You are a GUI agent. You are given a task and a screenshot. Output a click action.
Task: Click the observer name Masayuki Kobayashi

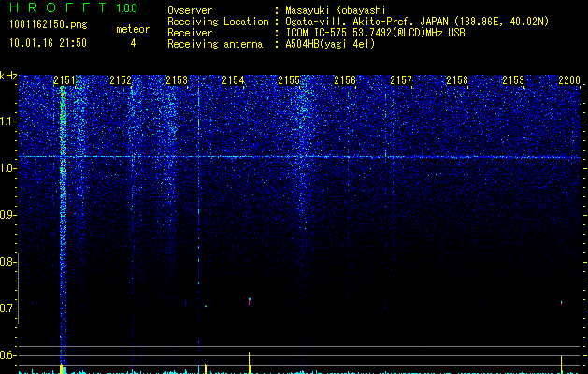(x=336, y=10)
